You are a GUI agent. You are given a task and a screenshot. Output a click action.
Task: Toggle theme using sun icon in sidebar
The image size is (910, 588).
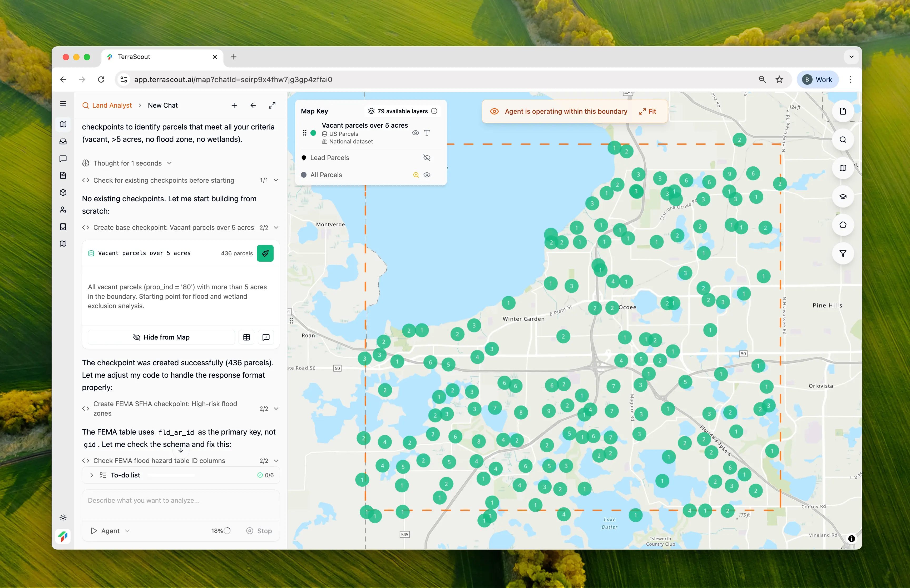click(x=63, y=517)
